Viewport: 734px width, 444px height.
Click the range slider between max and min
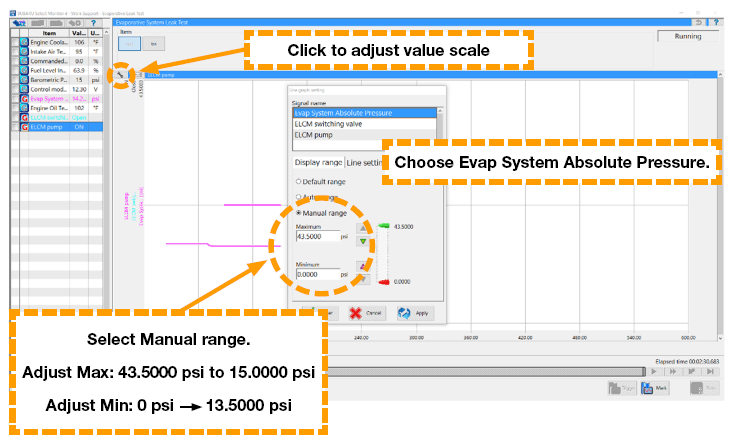(378, 255)
